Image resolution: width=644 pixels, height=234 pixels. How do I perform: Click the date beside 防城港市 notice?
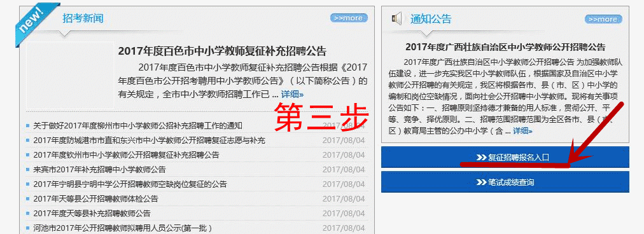tap(344, 141)
